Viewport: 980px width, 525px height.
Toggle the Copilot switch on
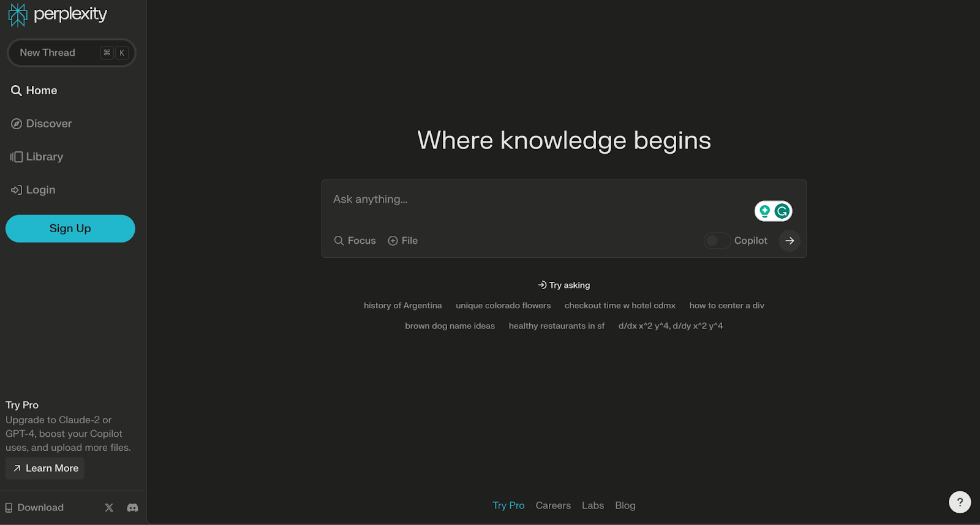(x=717, y=241)
